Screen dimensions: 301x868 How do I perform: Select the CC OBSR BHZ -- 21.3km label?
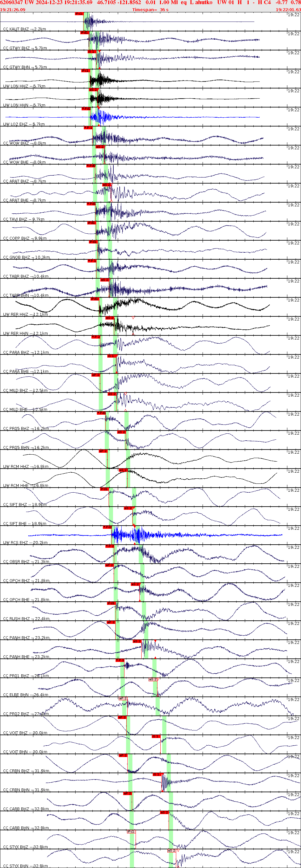[26, 562]
